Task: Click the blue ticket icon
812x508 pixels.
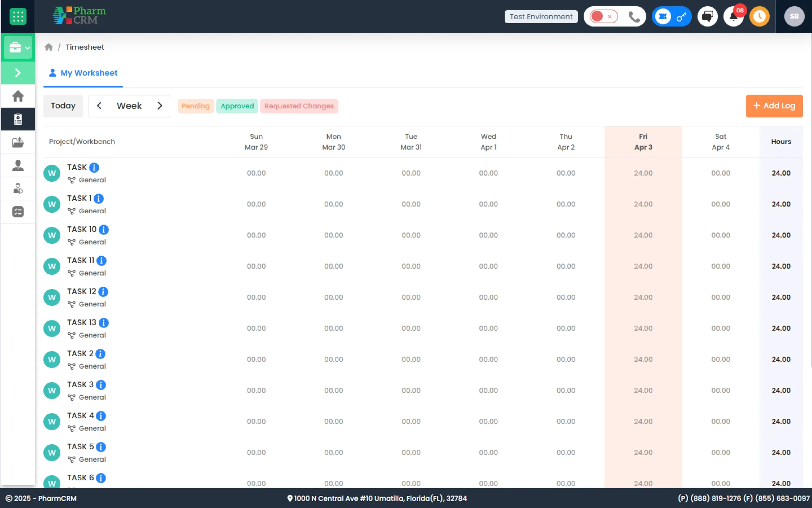Action: tap(662, 17)
